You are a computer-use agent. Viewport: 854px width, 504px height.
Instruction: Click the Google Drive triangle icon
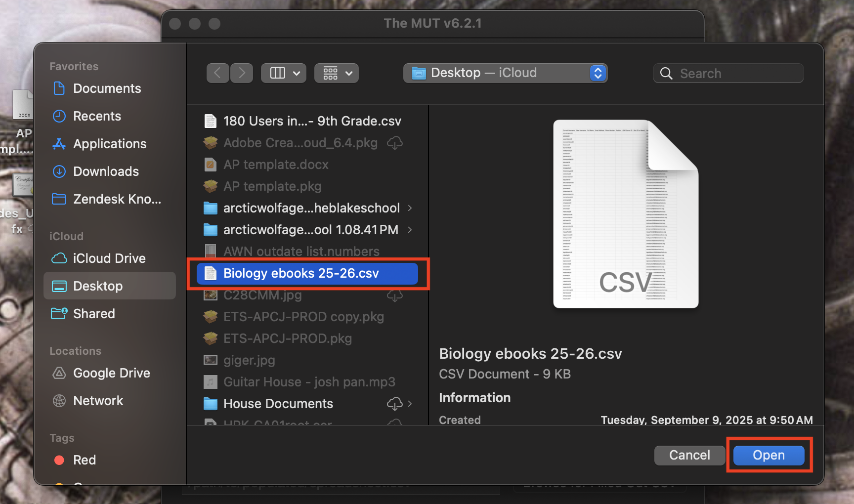click(x=59, y=373)
